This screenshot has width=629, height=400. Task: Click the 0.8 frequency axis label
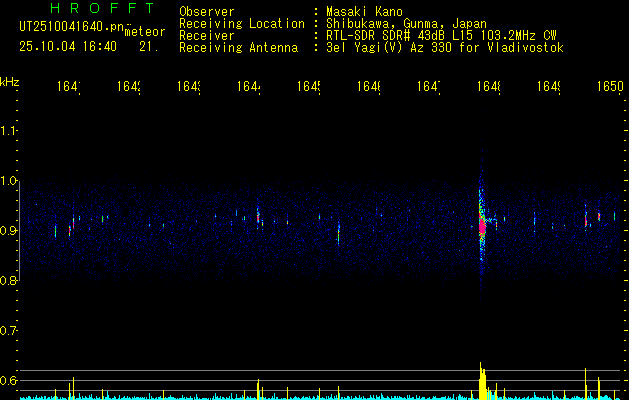click(x=9, y=281)
